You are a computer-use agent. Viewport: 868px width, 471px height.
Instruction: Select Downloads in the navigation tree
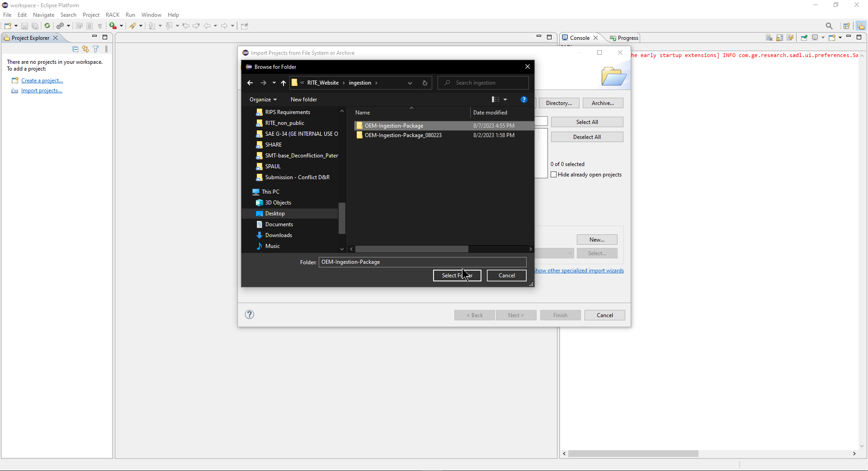point(278,235)
